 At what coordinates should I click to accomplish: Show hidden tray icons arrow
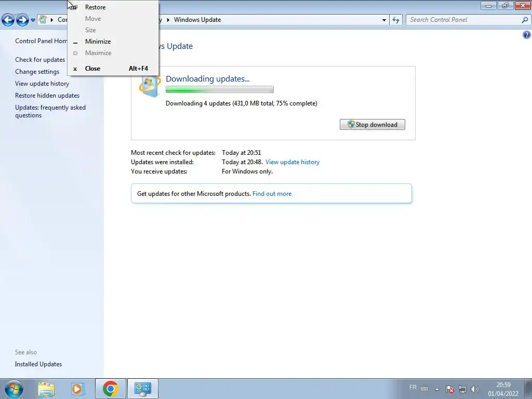pos(437,389)
